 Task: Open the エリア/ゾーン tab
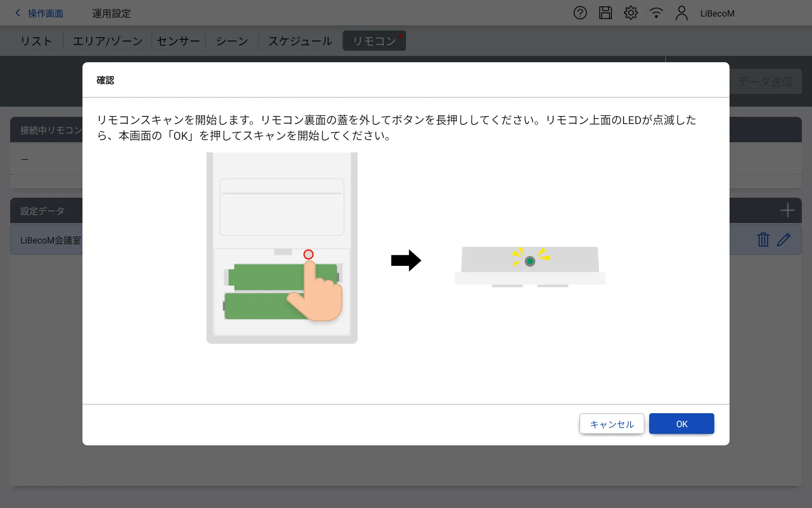click(x=108, y=41)
